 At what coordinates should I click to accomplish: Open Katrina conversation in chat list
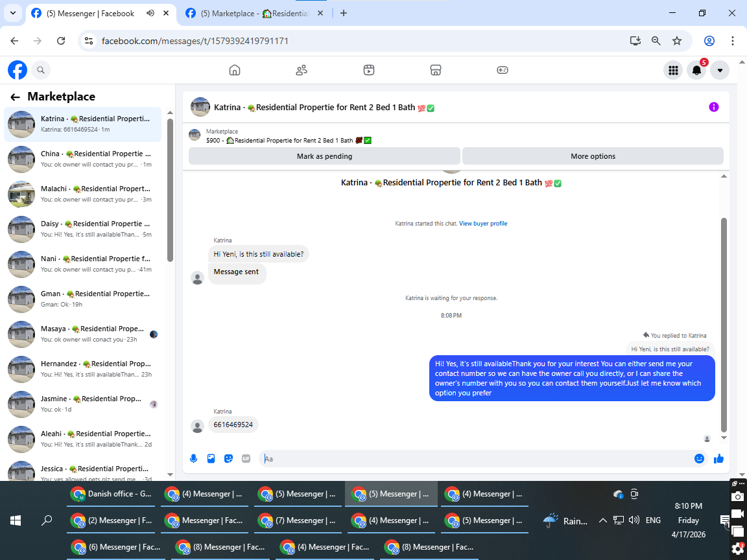coord(83,124)
